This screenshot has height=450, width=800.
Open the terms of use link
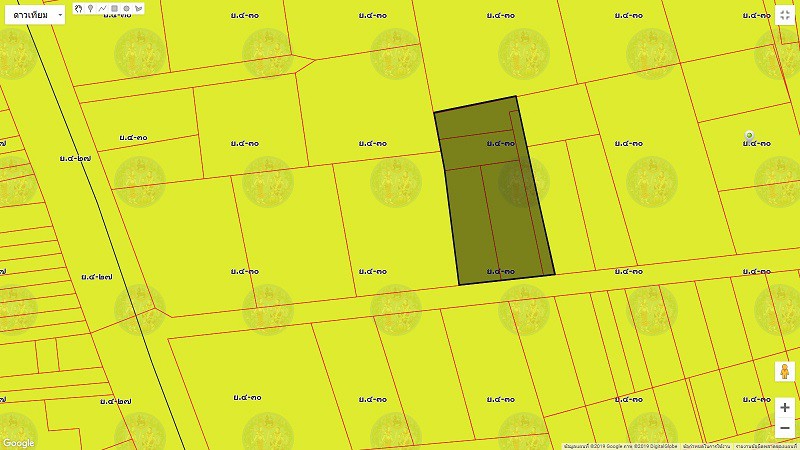(x=706, y=446)
